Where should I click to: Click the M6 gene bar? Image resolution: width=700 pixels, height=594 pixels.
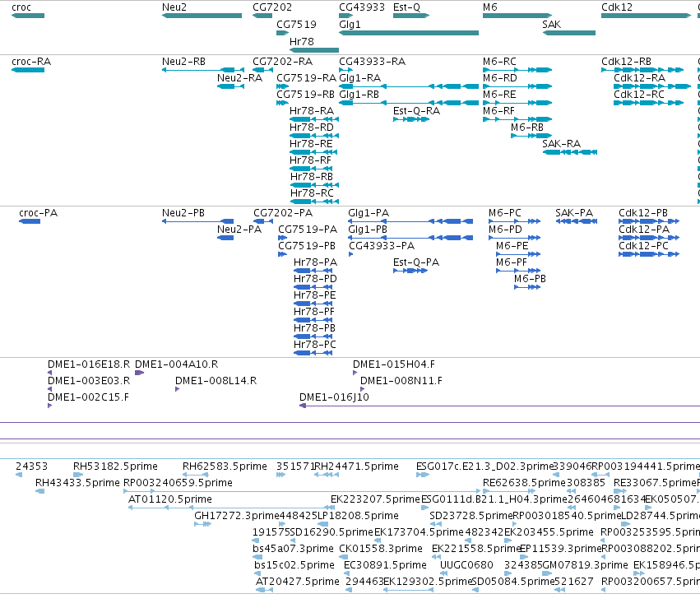[517, 16]
